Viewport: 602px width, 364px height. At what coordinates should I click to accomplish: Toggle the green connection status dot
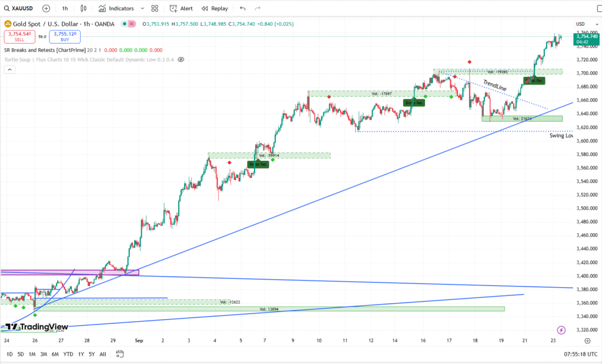125,24
